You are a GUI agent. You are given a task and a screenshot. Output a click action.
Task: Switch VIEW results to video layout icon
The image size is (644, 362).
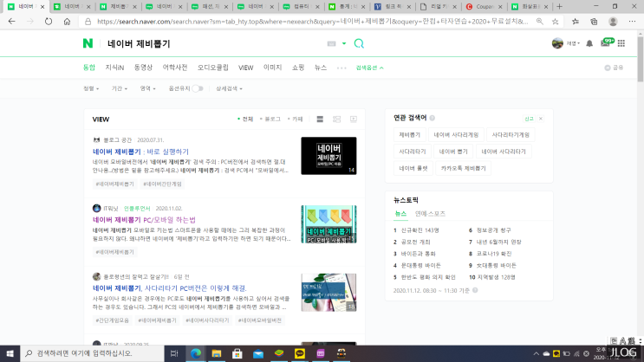[x=354, y=119]
